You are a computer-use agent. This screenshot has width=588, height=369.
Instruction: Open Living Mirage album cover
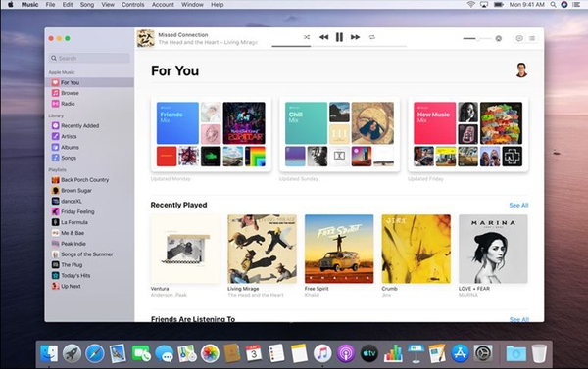pos(262,249)
